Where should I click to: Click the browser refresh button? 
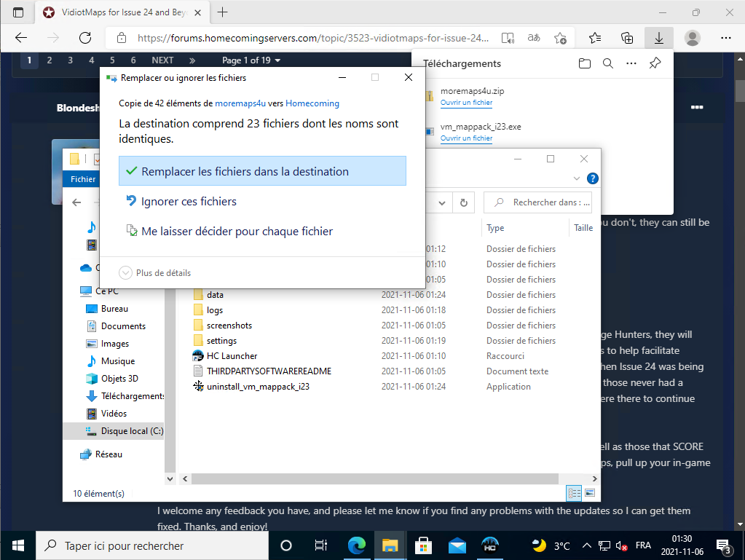[x=85, y=38]
